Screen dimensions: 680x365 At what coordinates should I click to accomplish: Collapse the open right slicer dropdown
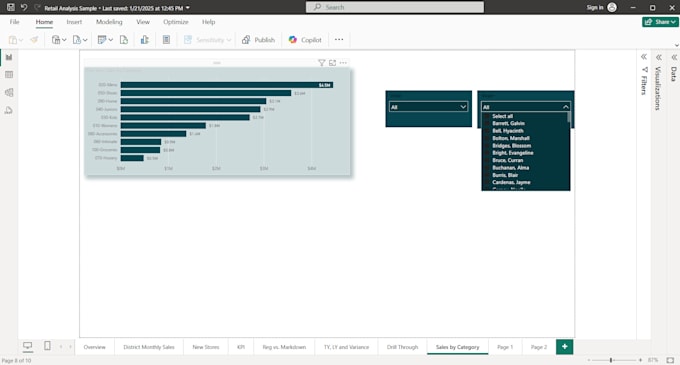tap(566, 107)
